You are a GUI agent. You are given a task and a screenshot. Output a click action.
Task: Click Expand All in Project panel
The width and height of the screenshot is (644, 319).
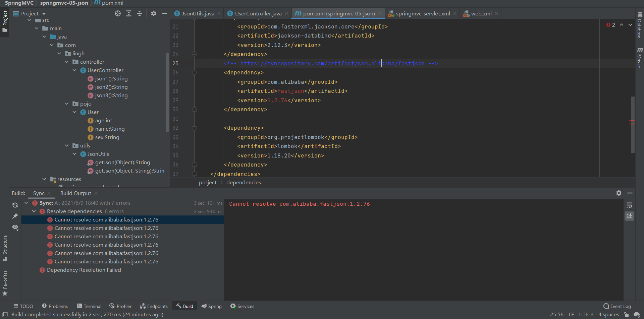point(129,13)
